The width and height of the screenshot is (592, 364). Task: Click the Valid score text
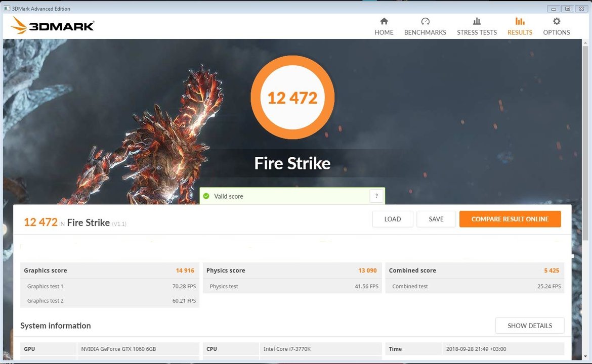coord(228,196)
